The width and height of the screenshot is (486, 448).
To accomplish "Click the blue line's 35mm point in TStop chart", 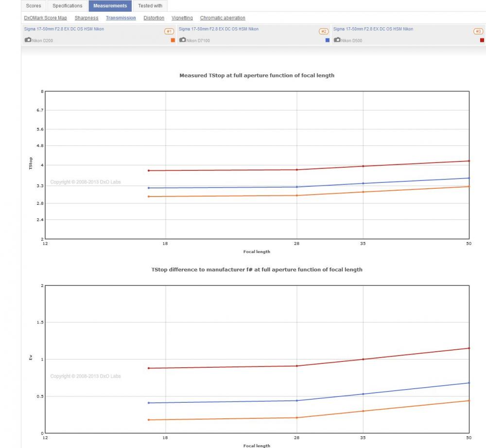I will (363, 183).
